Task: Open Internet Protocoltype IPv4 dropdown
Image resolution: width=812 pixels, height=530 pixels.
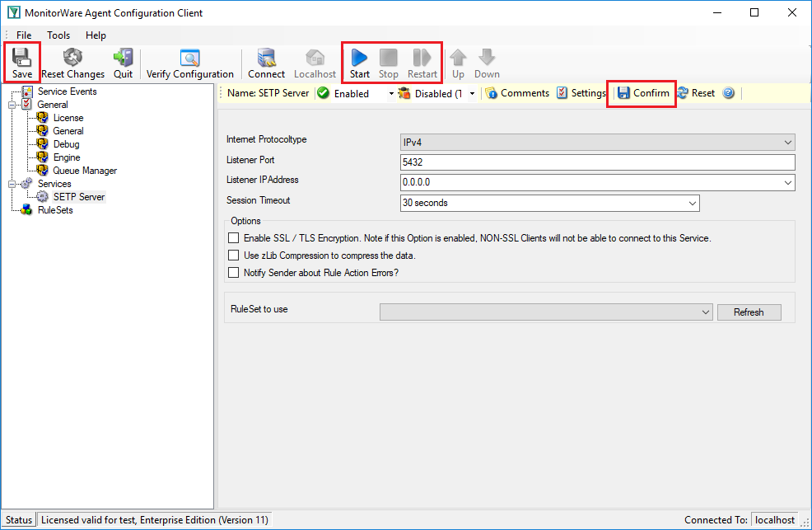Action: pyautogui.click(x=598, y=142)
